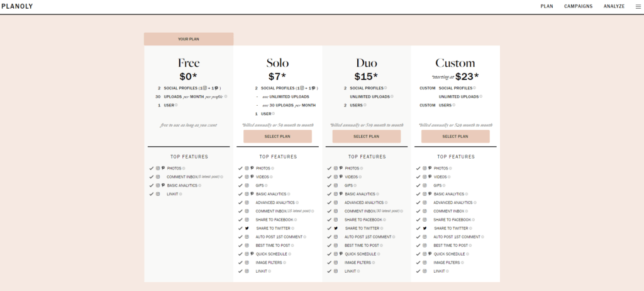Click Instagram icon in Free LINKIT row
The image size is (644, 291).
(158, 194)
